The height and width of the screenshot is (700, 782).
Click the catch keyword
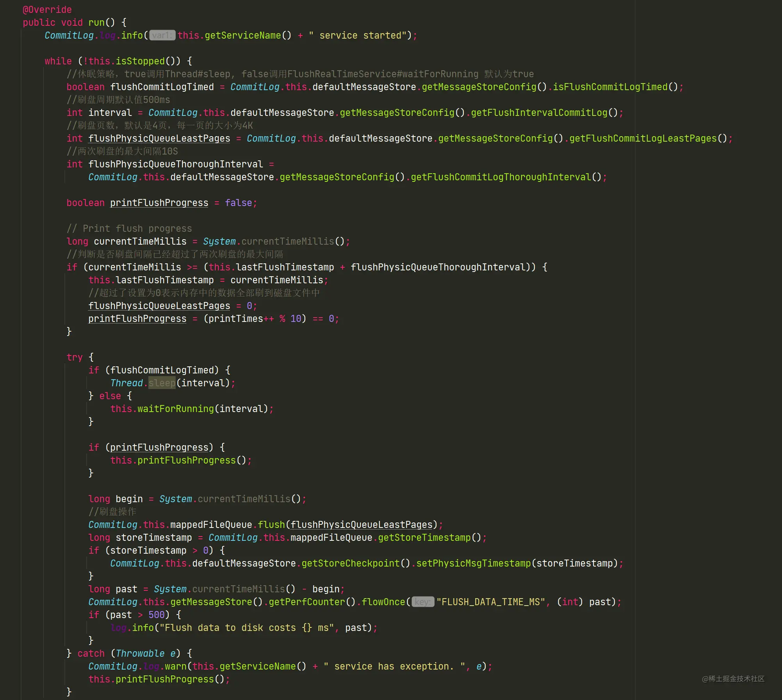(91, 653)
